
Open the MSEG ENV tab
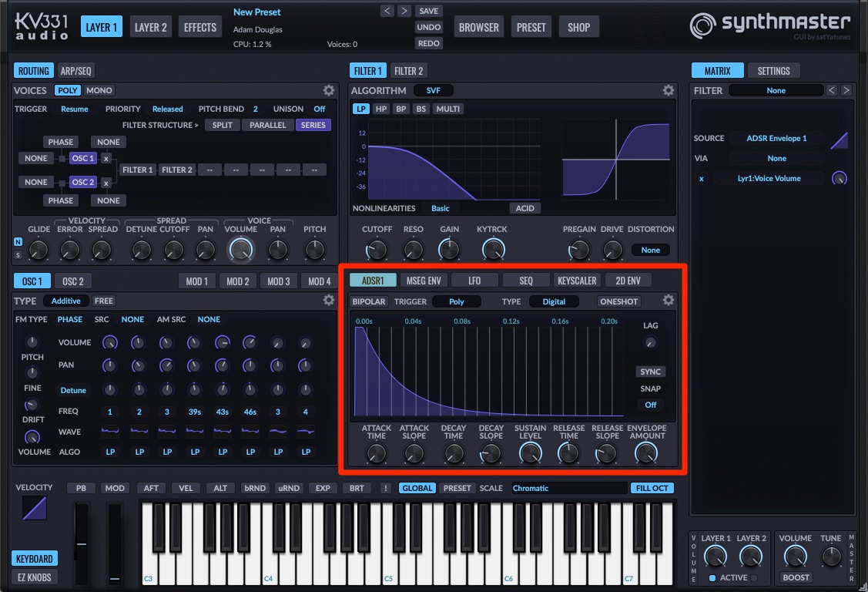click(424, 281)
